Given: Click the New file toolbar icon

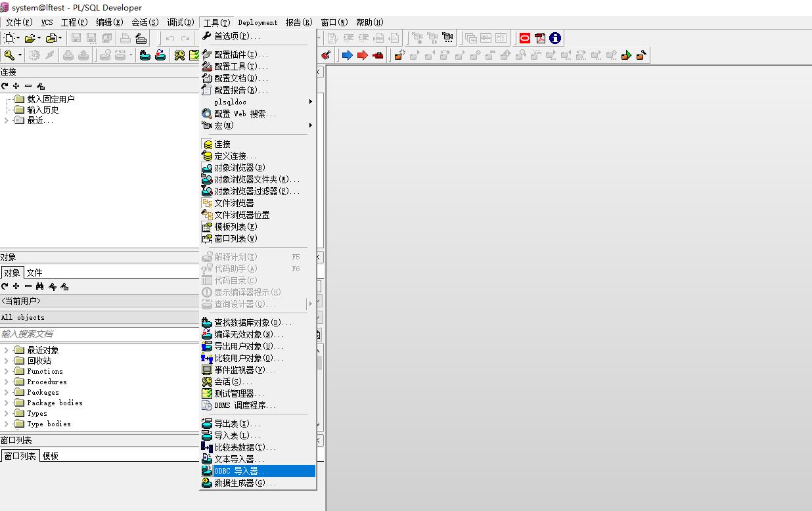Looking at the screenshot, I should tap(10, 38).
